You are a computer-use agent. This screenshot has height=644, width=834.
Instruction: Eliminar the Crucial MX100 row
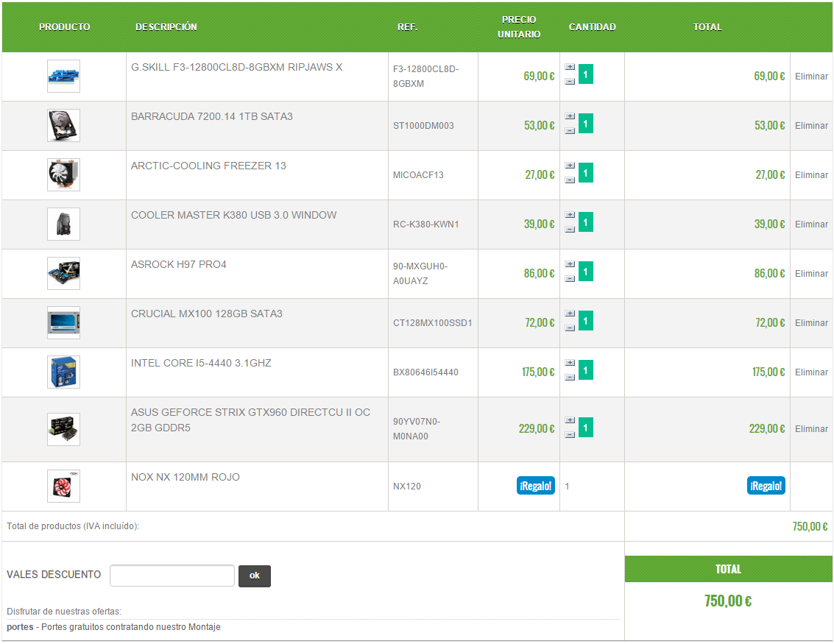pos(811,323)
